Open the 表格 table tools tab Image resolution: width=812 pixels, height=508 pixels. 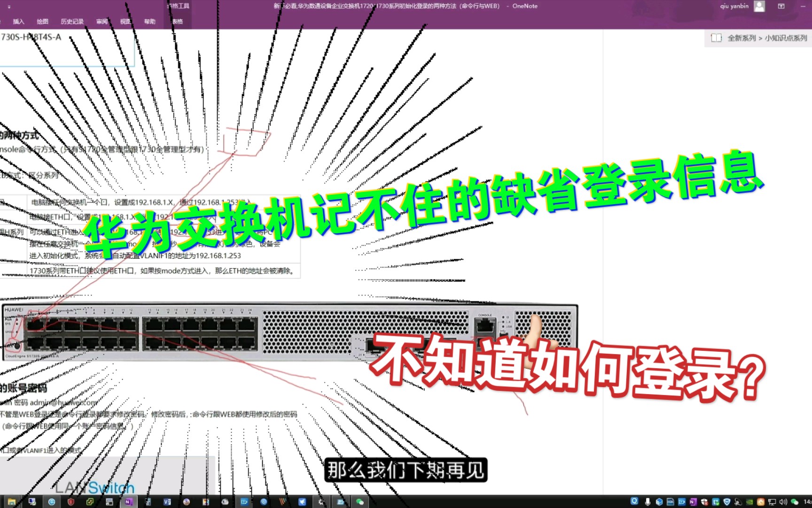178,21
